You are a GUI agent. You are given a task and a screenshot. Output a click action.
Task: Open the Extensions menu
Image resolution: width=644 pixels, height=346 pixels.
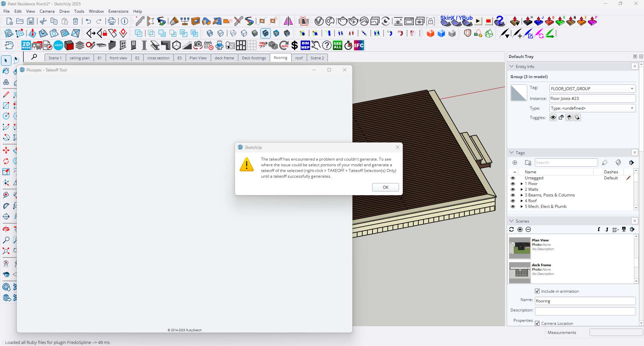(118, 11)
